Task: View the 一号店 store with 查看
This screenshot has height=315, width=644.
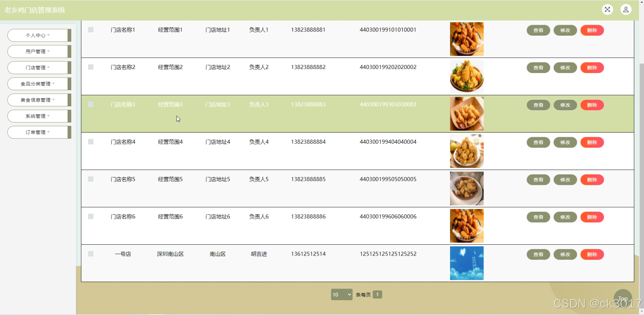Action: pos(538,255)
